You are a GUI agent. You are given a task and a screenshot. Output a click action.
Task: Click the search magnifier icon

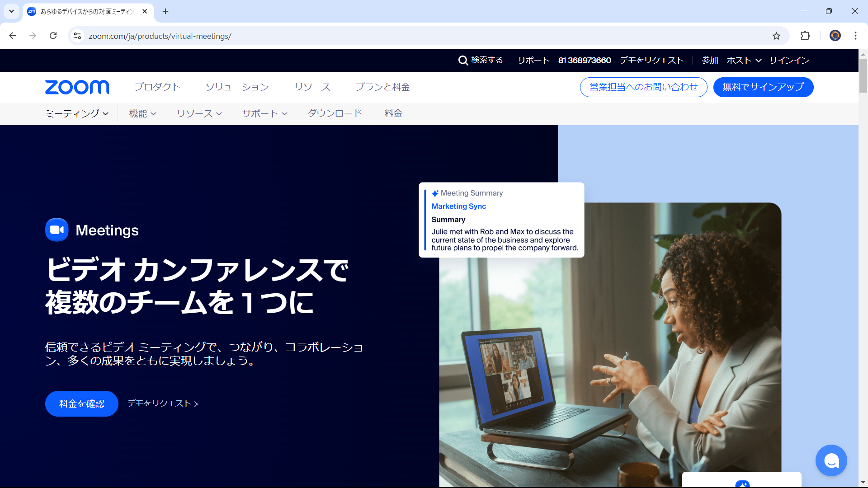coord(463,61)
